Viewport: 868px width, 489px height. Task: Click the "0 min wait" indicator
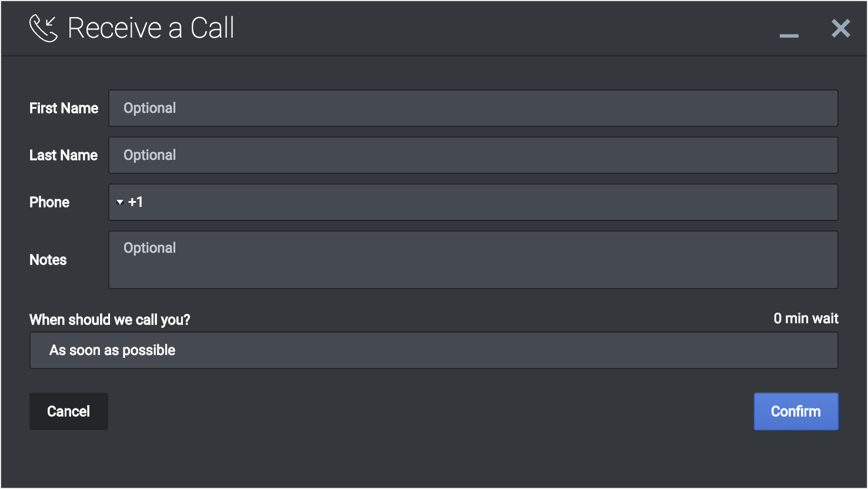[x=806, y=319]
